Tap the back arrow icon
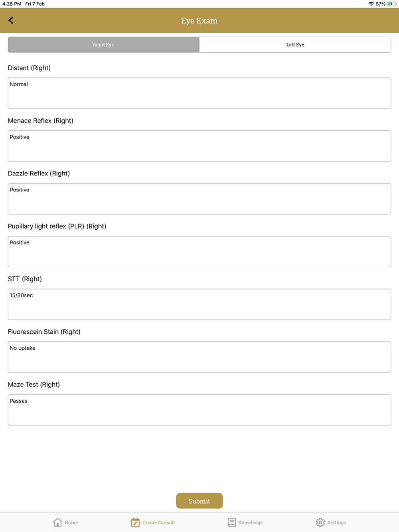The image size is (399, 532). pos(11,20)
